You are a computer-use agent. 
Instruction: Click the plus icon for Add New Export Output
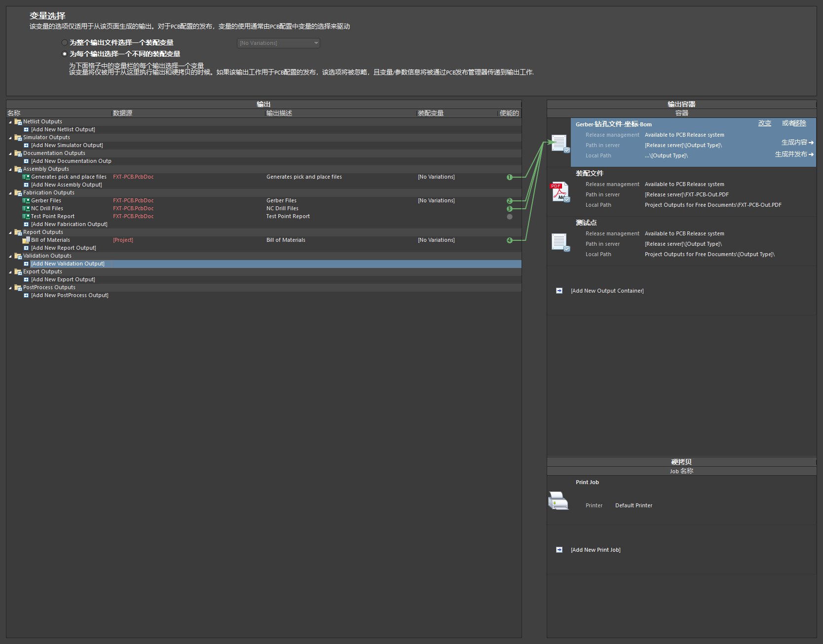coord(26,279)
